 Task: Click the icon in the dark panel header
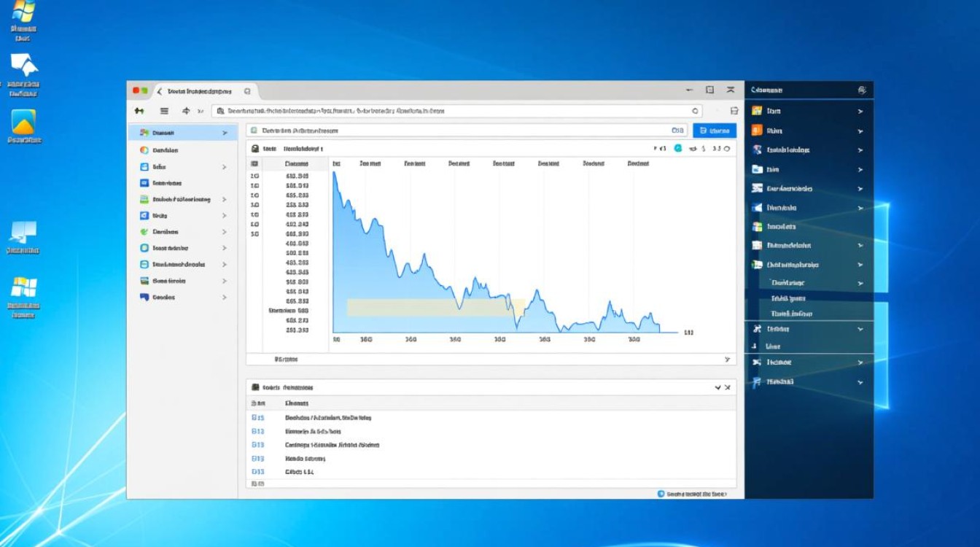(x=861, y=90)
